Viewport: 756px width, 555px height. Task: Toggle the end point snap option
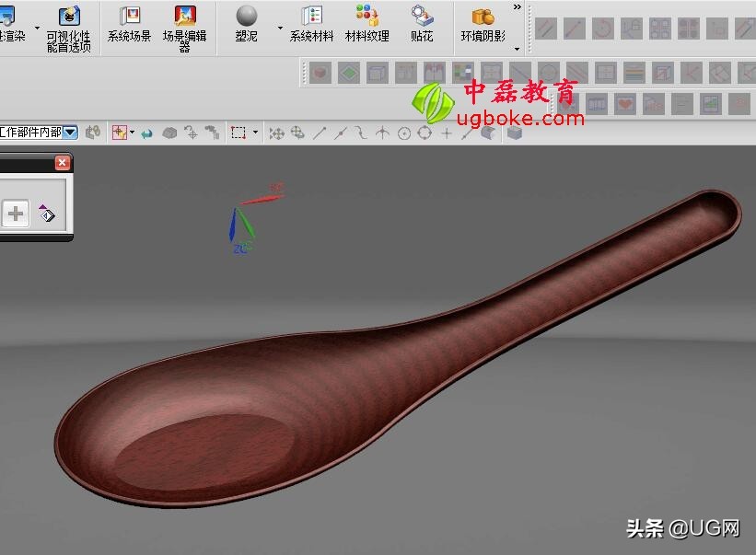point(320,133)
